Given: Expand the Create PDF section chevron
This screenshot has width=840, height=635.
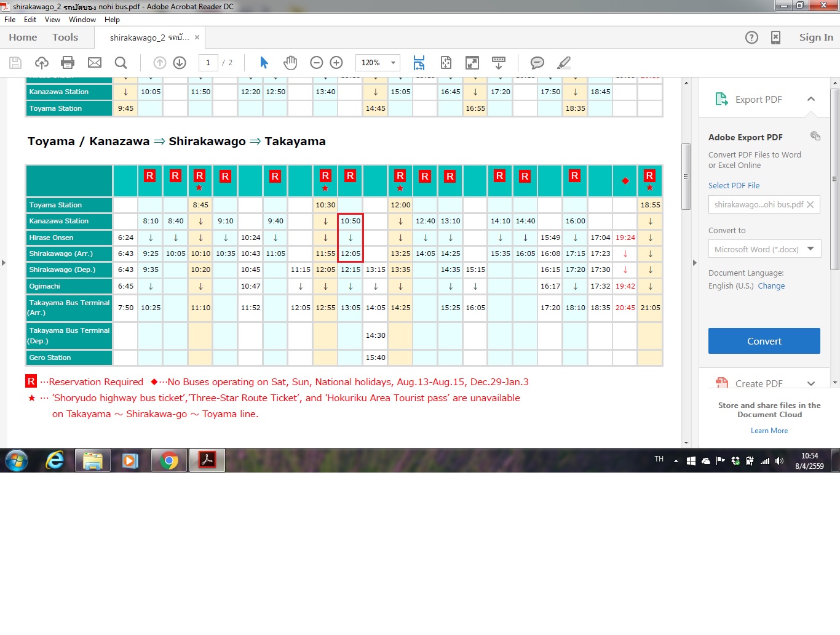Looking at the screenshot, I should tap(811, 383).
